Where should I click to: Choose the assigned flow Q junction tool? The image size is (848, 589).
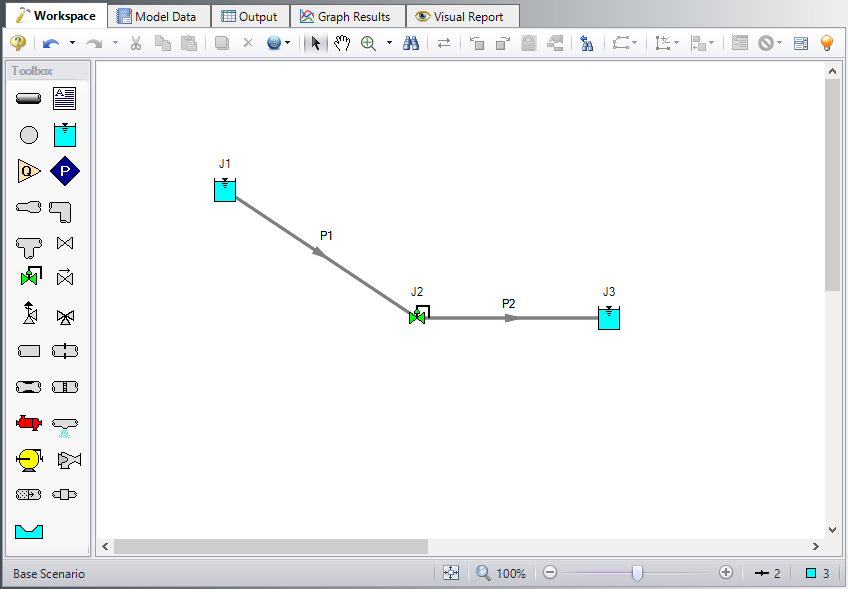tap(29, 171)
